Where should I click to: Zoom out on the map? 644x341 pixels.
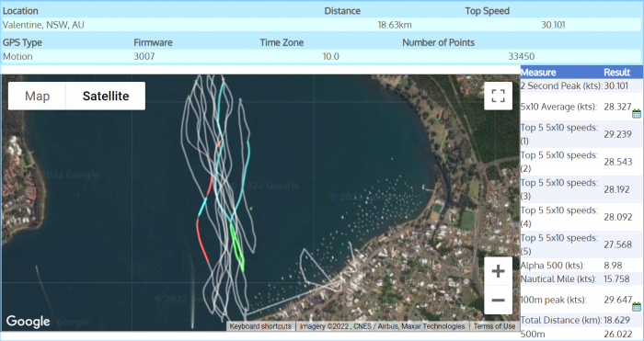click(498, 300)
